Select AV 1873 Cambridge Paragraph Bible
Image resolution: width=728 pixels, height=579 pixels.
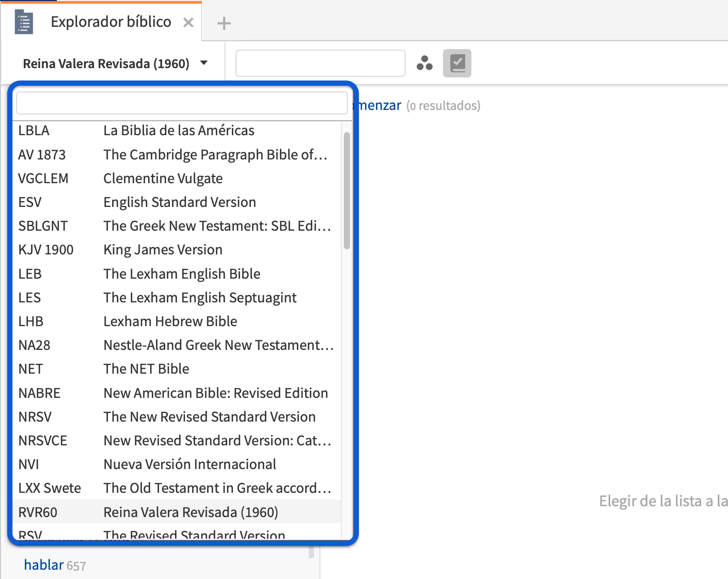point(177,154)
